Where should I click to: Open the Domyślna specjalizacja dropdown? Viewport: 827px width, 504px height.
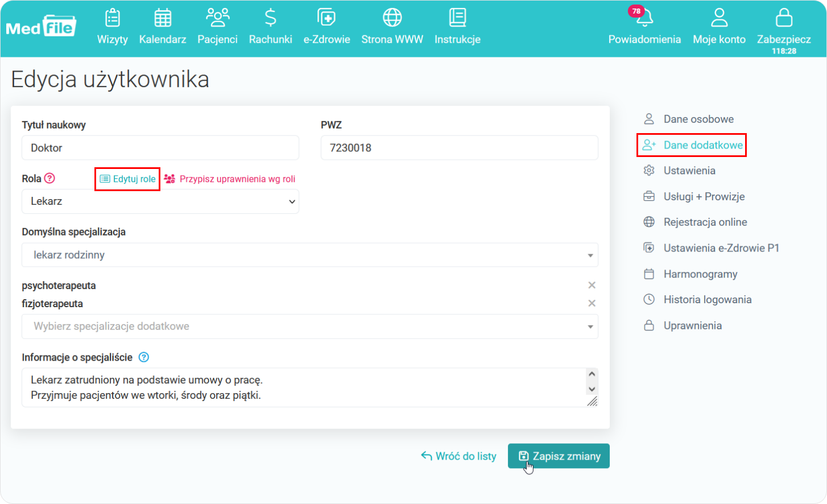309,255
